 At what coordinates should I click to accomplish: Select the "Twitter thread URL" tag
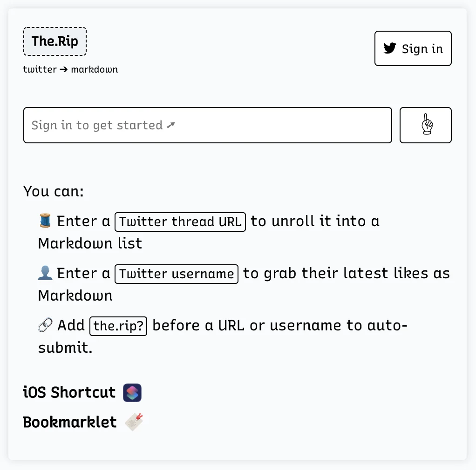coord(180,222)
